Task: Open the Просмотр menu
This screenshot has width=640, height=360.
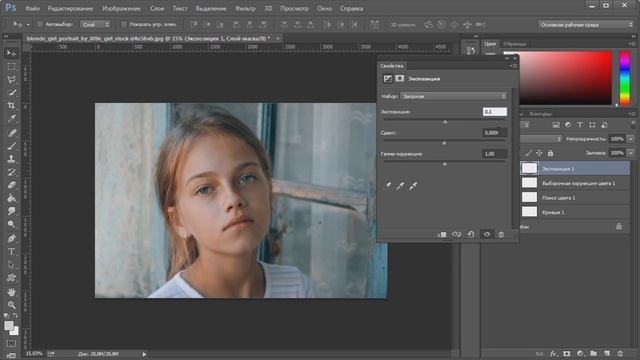Action: 294,8
